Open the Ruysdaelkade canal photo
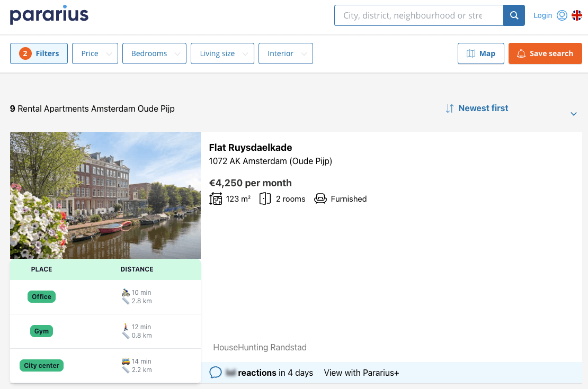 pos(105,195)
